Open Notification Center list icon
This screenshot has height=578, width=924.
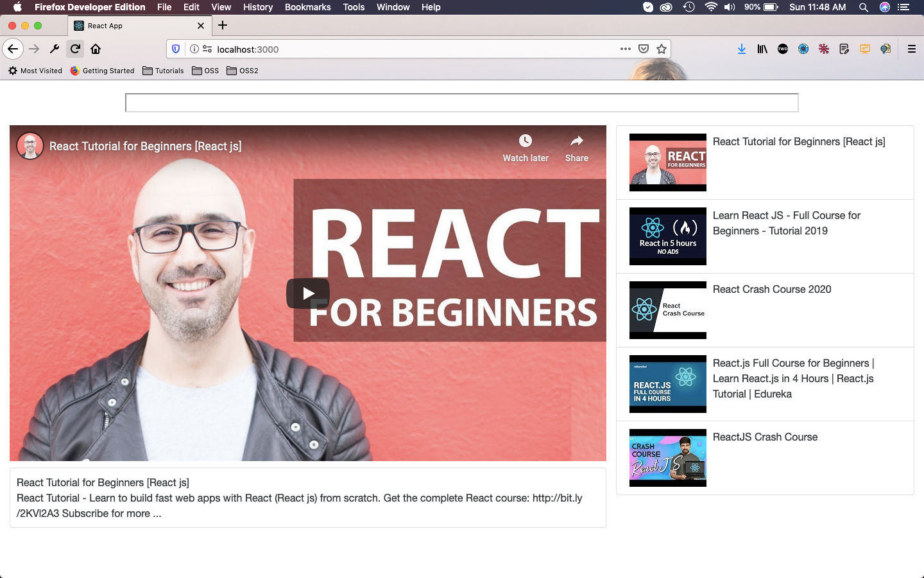coord(905,7)
